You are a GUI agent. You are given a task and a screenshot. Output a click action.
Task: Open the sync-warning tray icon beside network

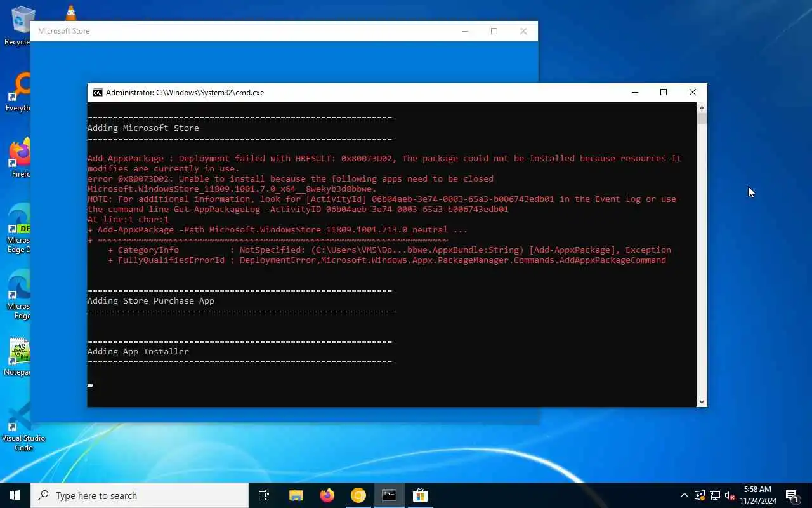[x=700, y=495]
